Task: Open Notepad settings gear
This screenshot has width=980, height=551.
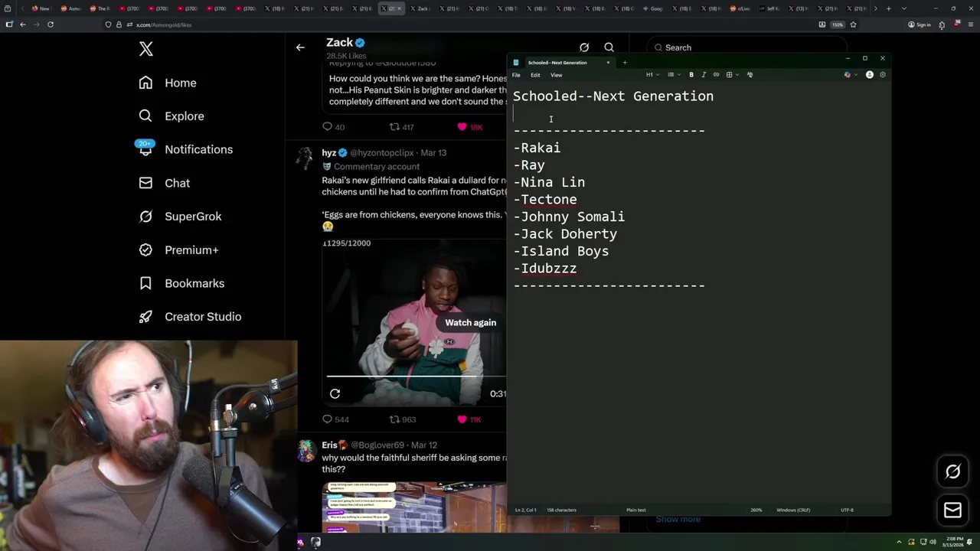Action: (883, 75)
